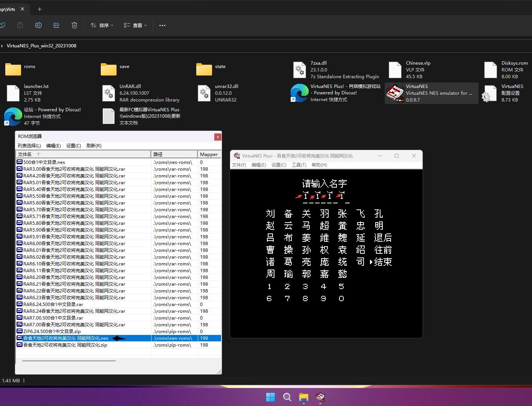Select RAR7.00吞食天地2 rar row
The image size is (532, 406).
point(118,324)
